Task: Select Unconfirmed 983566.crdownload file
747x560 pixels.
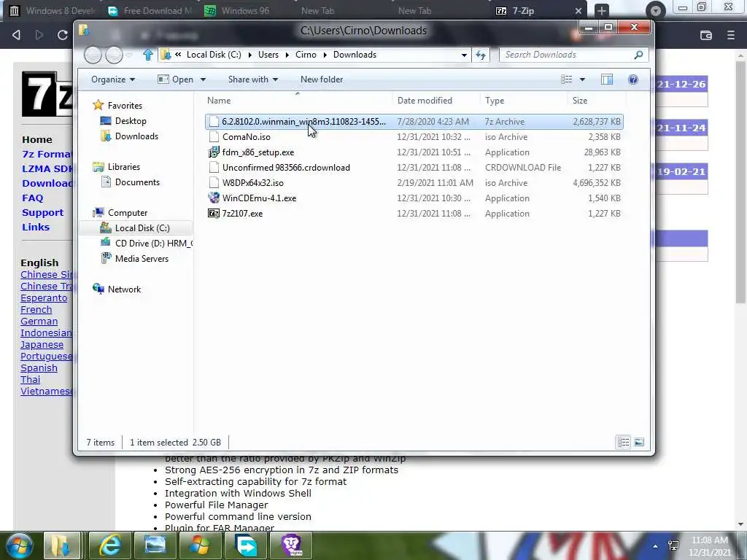Action: (414, 168)
